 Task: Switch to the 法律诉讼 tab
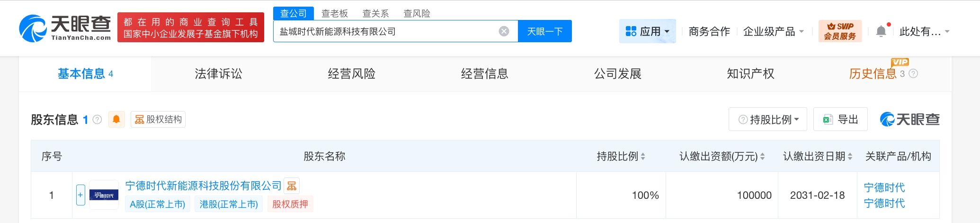click(x=218, y=74)
